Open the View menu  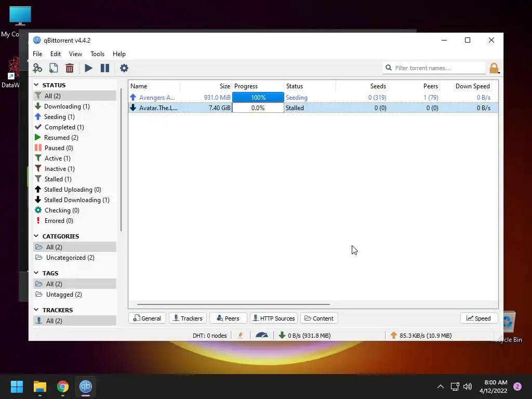click(75, 54)
